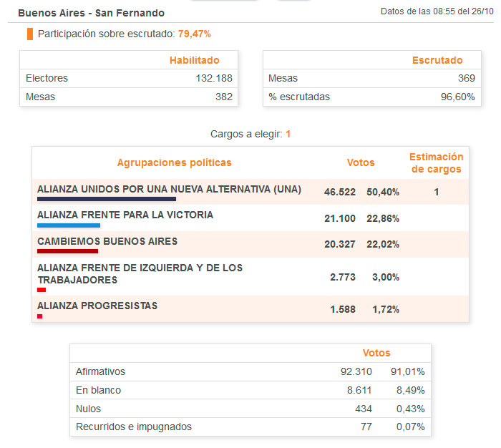Image resolution: width=501 pixels, height=448 pixels.
Task: Click the dark navy bar under Alianza UNA
Action: 107,199
